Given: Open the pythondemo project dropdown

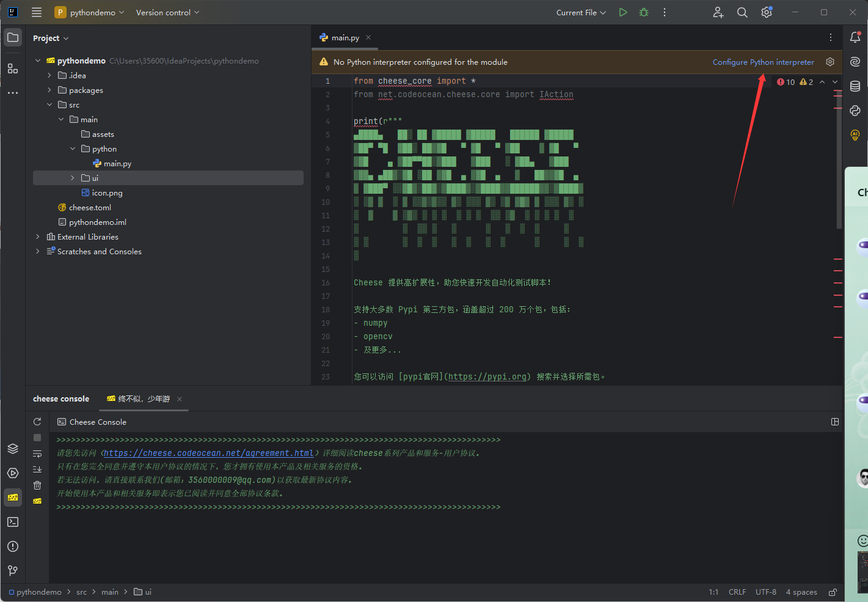Looking at the screenshot, I should click(x=89, y=12).
